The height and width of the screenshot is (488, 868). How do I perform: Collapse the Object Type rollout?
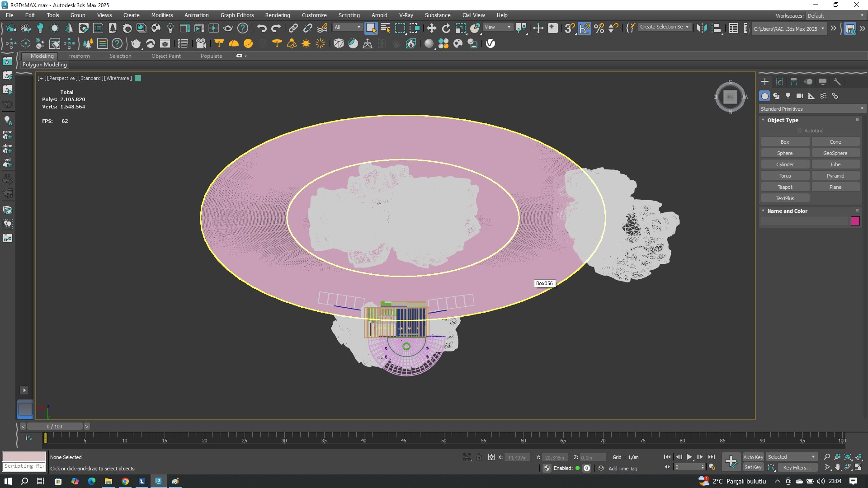tap(783, 120)
